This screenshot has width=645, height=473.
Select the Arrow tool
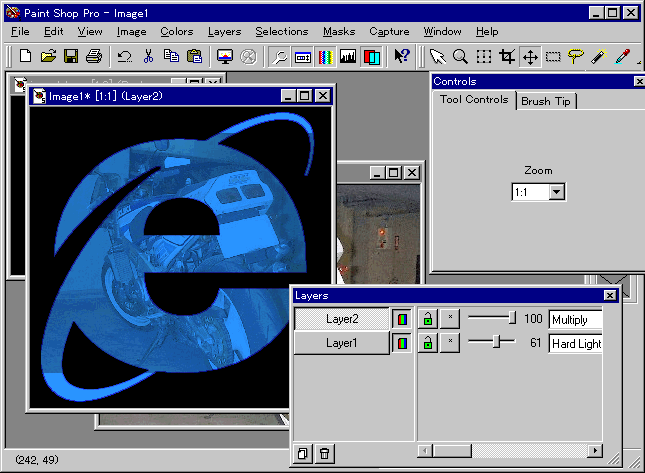437,56
